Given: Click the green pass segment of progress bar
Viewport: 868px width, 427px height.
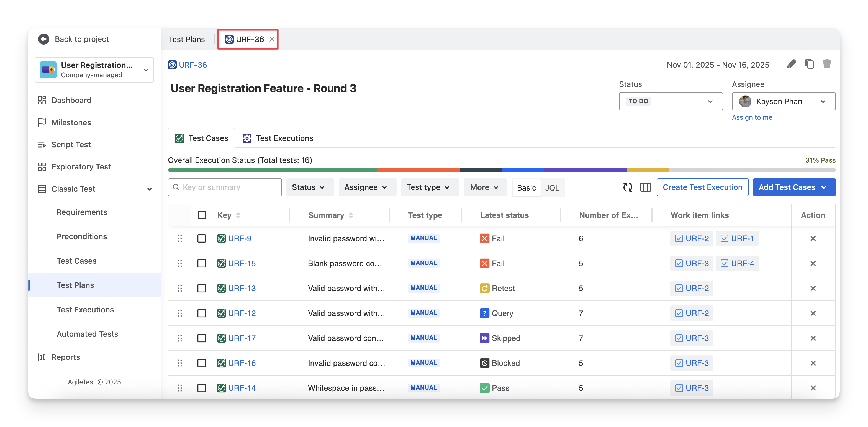Looking at the screenshot, I should coord(272,170).
